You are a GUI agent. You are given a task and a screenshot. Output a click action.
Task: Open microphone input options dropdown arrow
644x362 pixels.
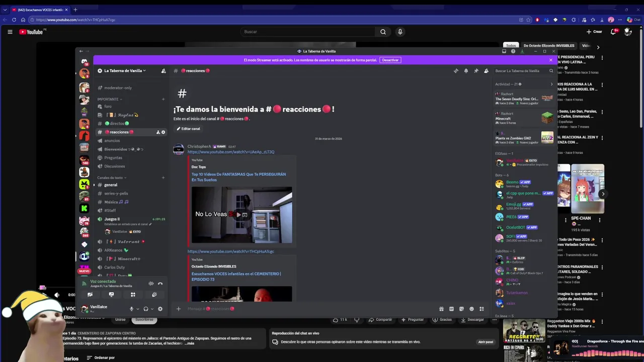point(137,309)
